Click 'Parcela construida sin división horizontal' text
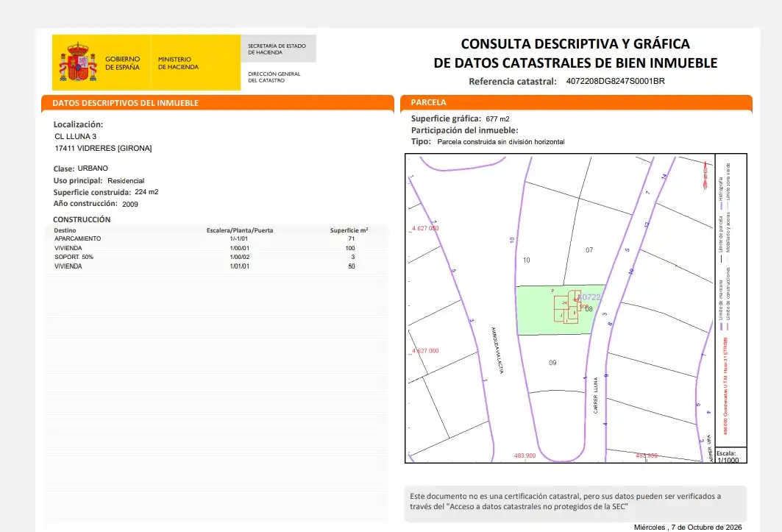The width and height of the screenshot is (782, 532). click(501, 142)
